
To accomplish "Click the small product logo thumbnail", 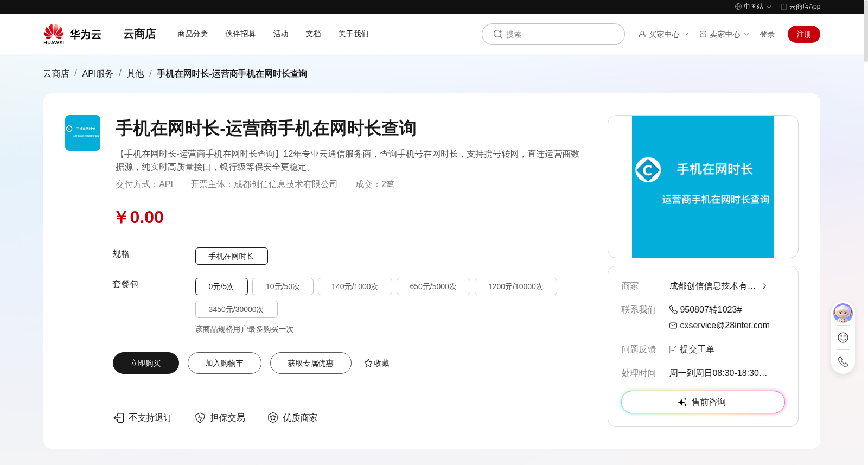I will 82,133.
